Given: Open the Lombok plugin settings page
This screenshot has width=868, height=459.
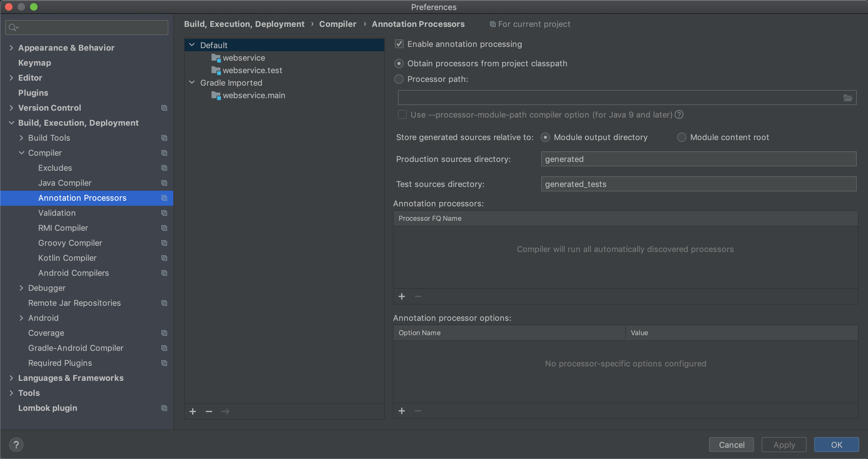Looking at the screenshot, I should coord(48,408).
